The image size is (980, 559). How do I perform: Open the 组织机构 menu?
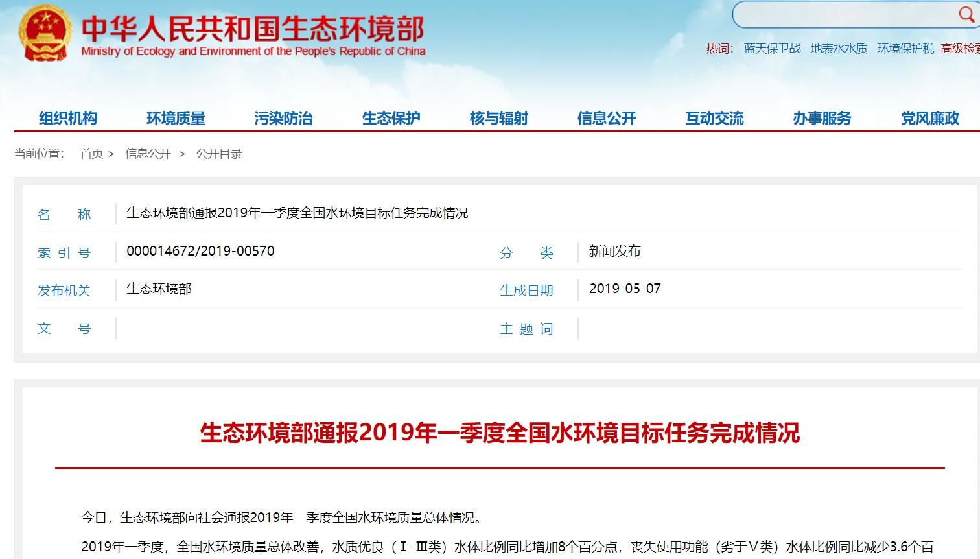(x=68, y=118)
